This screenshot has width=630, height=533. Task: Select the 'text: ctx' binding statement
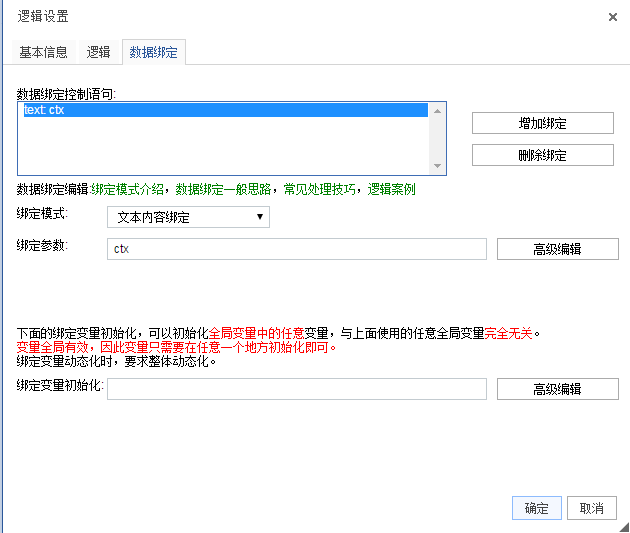pos(225,110)
